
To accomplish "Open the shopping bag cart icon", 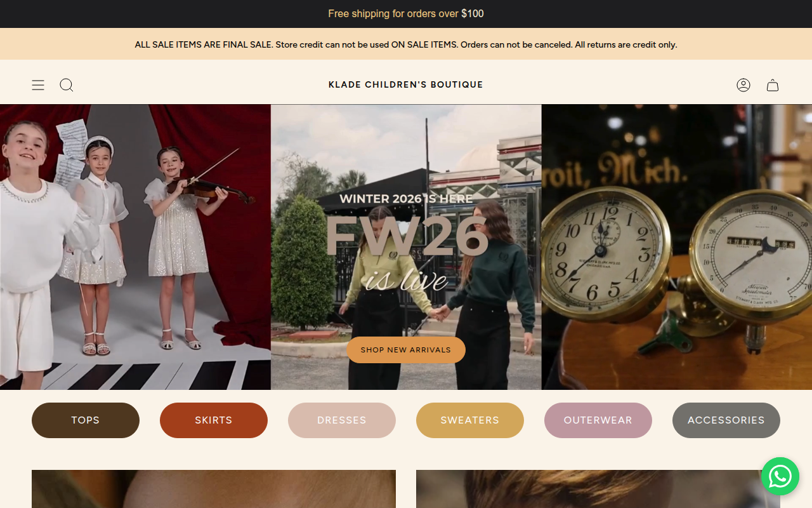I will [773, 85].
